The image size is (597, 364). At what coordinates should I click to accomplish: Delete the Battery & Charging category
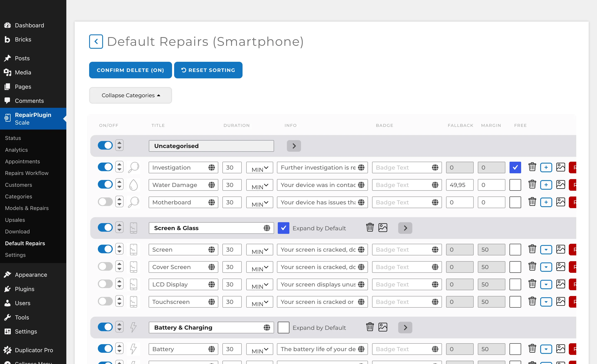[370, 327]
